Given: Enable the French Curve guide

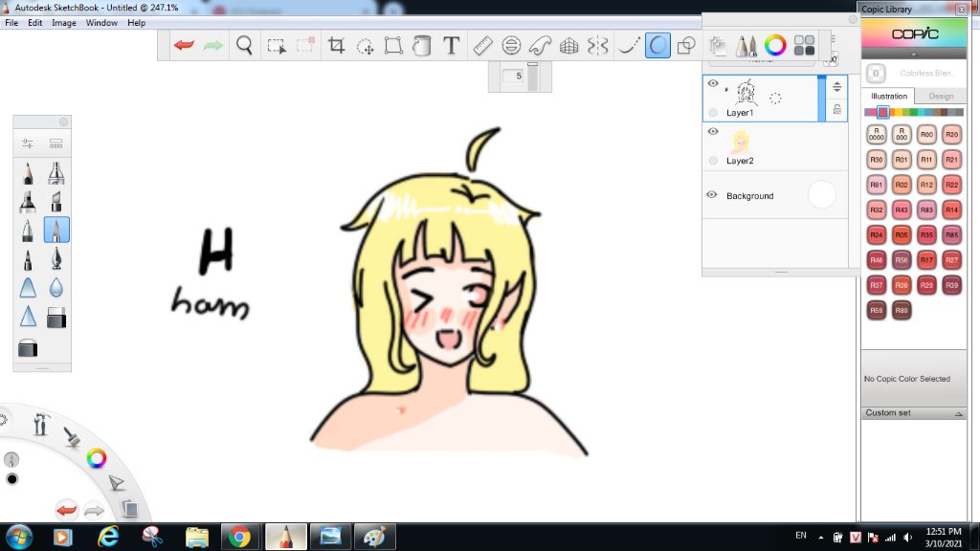Looking at the screenshot, I should (x=540, y=46).
